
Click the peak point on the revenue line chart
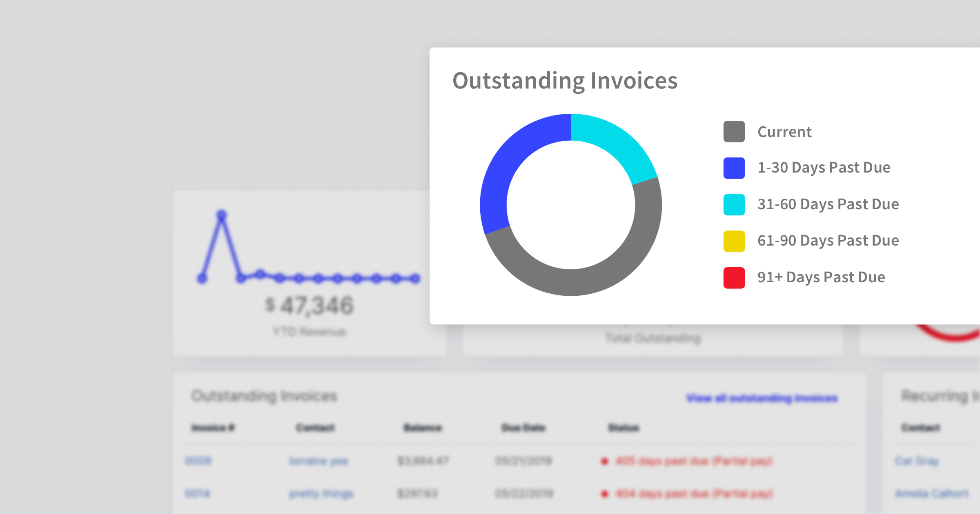[221, 215]
